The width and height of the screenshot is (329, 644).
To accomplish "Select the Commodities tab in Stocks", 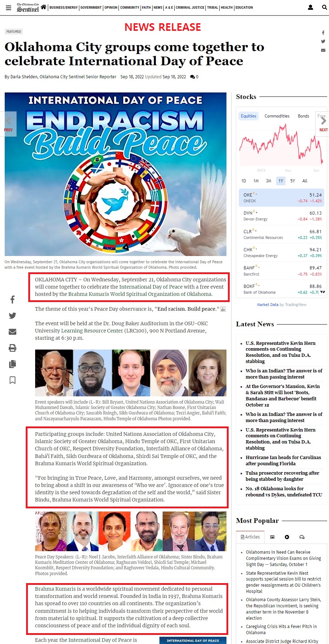I will coord(277,116).
